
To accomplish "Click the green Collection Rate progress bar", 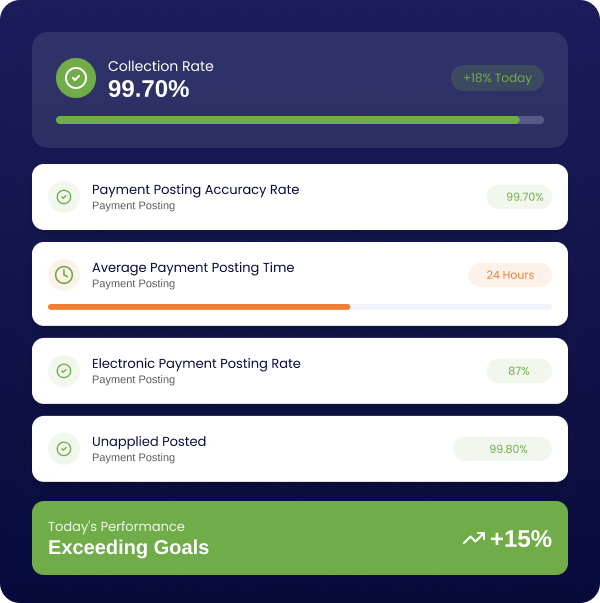I will click(288, 120).
